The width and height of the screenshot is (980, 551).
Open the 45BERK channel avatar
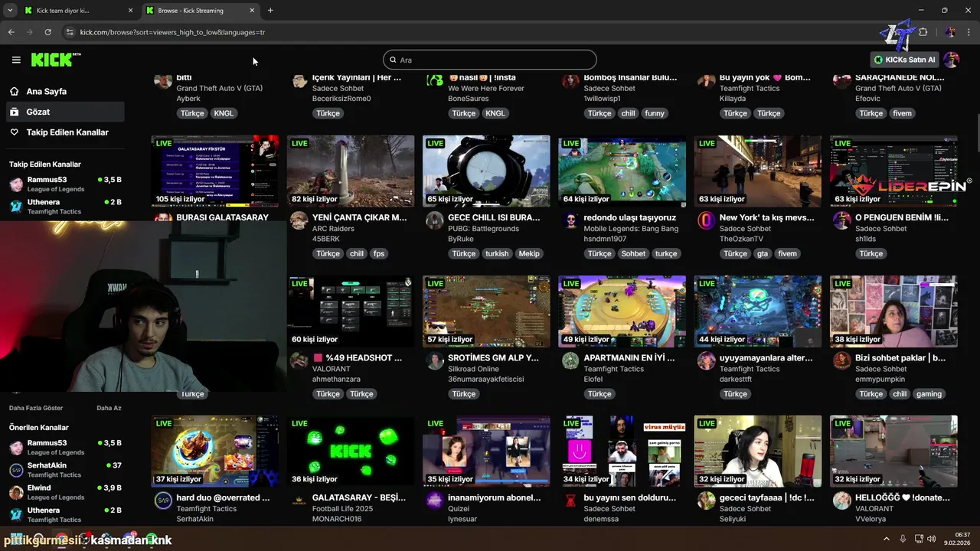tap(299, 221)
